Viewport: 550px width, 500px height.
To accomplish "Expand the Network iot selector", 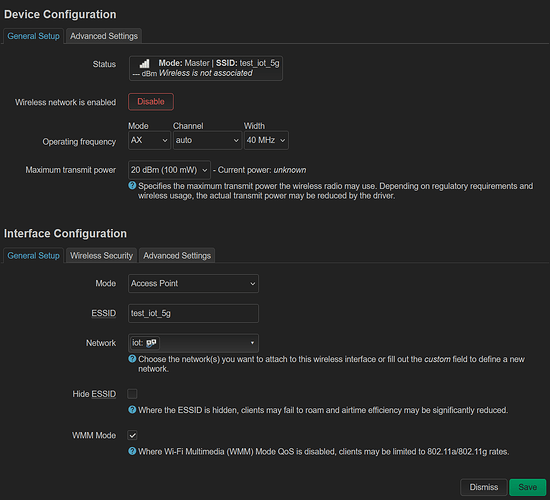I will (x=193, y=343).
